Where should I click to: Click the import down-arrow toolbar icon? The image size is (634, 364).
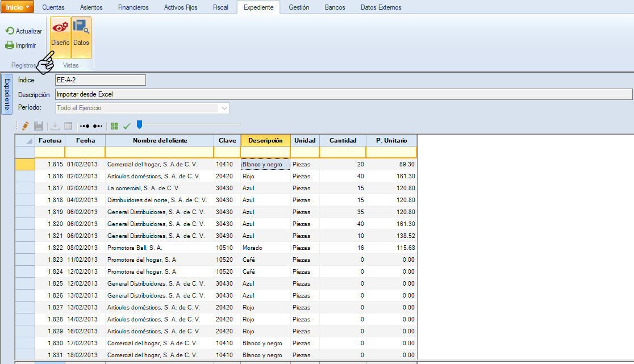55,125
